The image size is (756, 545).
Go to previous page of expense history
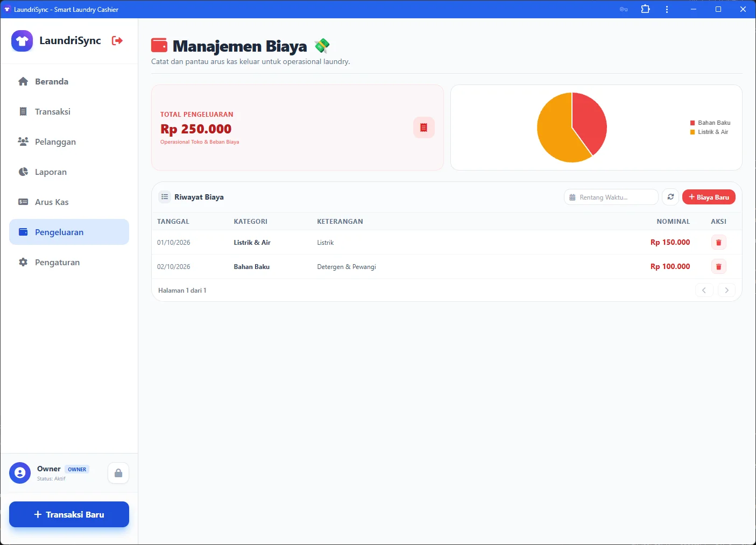pos(704,290)
